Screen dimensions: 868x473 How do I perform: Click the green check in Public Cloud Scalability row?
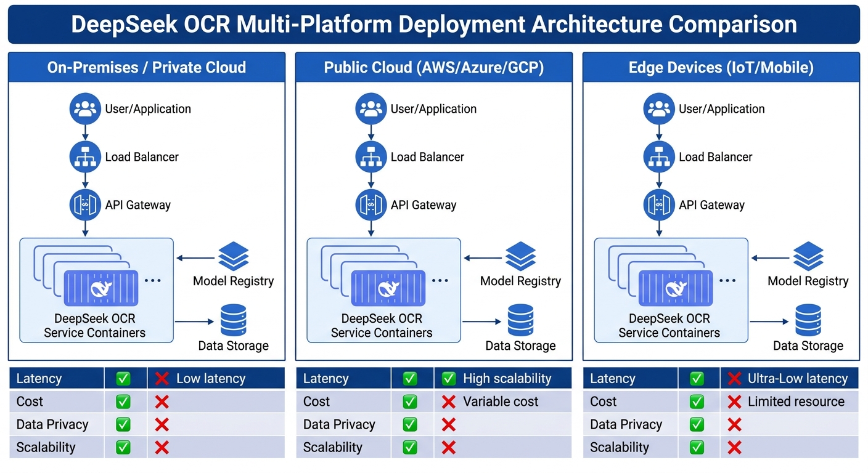(410, 447)
